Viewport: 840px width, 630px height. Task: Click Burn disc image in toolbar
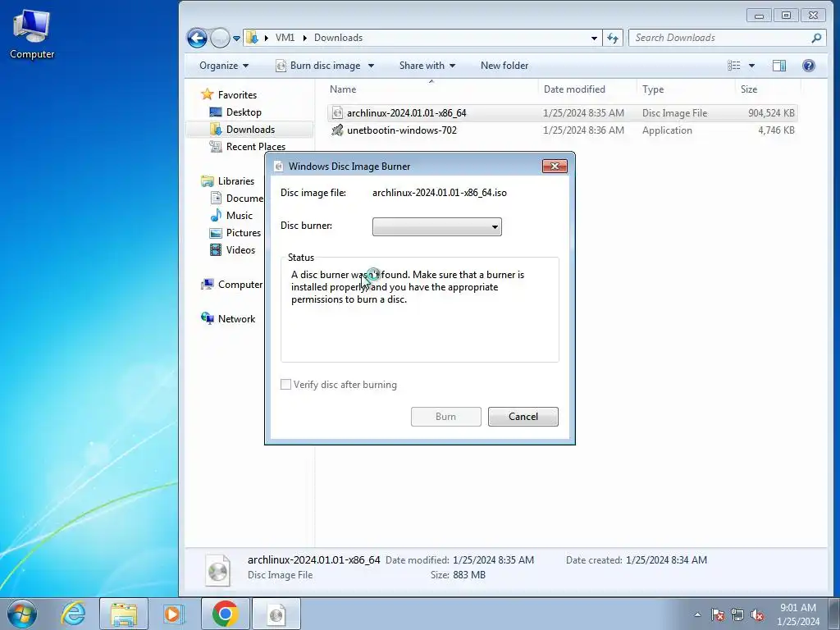(x=318, y=66)
